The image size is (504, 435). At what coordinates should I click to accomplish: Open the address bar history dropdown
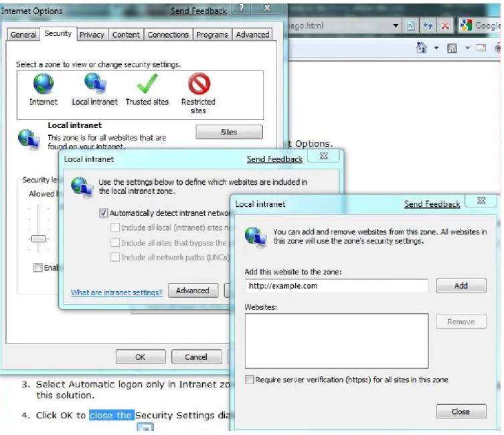396,25
